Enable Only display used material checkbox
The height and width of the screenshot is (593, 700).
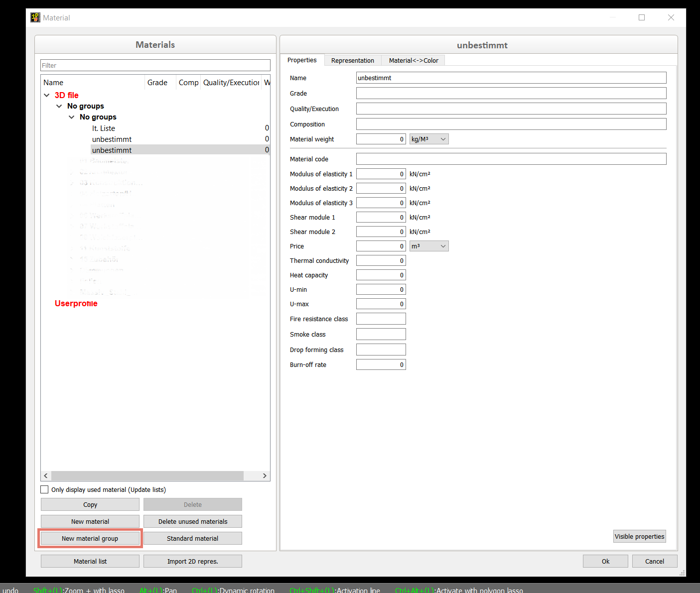(45, 489)
